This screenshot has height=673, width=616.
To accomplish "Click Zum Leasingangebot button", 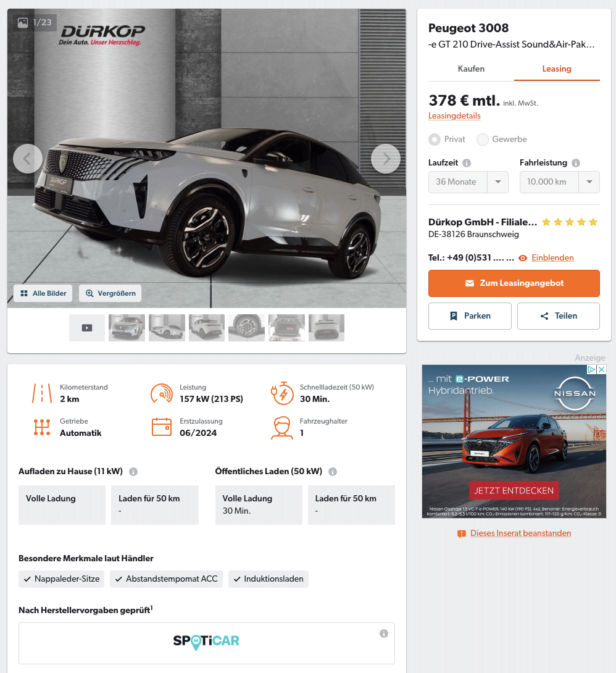I will [514, 283].
